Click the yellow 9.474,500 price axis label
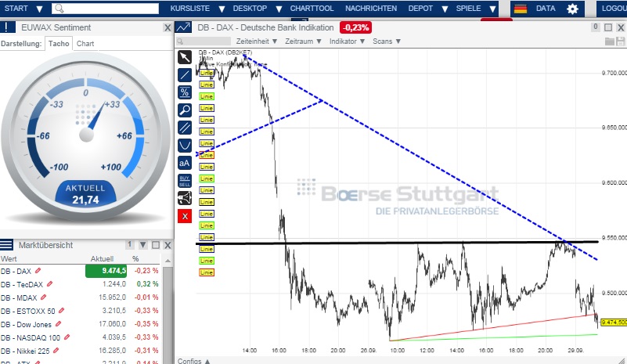The width and height of the screenshot is (627, 364). click(x=614, y=322)
